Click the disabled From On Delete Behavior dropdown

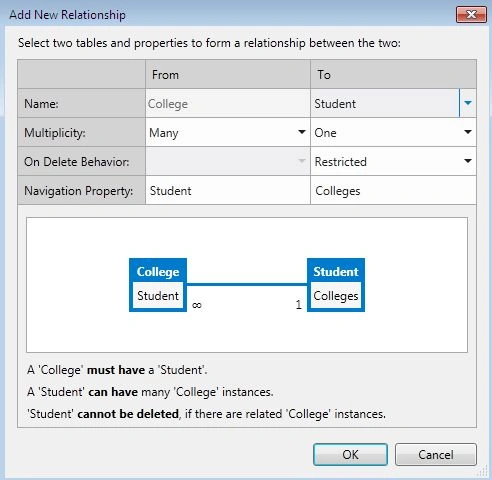click(228, 161)
